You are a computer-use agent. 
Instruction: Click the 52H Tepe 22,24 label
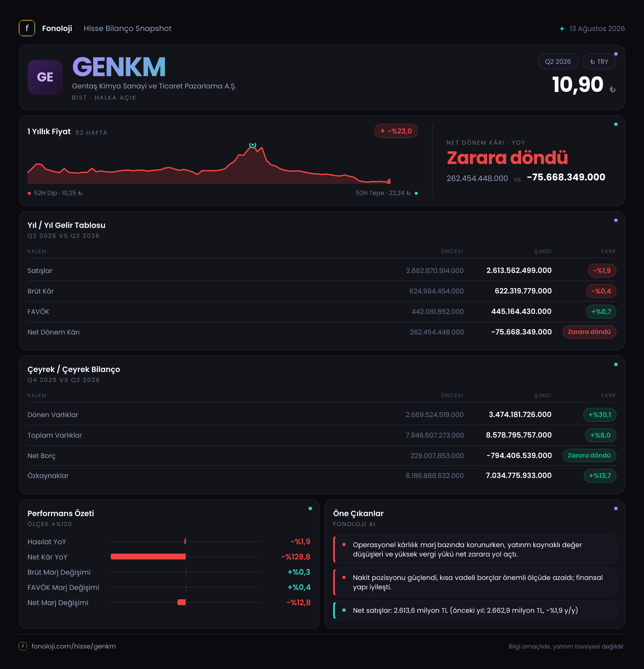coord(383,193)
